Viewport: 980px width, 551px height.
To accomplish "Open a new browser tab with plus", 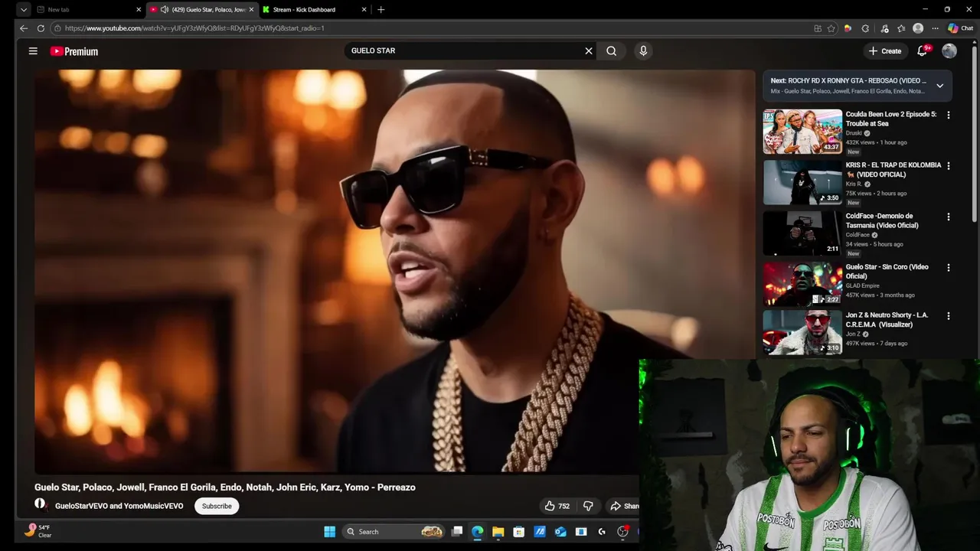I will tap(381, 10).
